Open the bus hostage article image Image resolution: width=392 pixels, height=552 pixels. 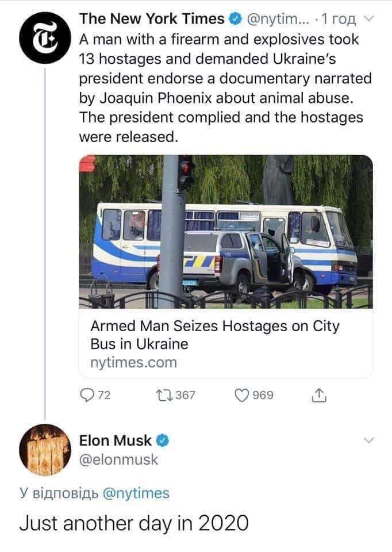pyautogui.click(x=226, y=231)
